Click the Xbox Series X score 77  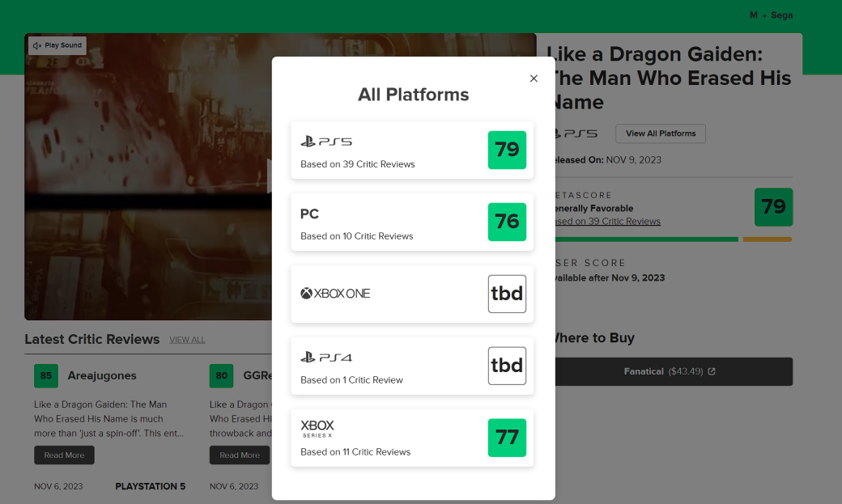(x=507, y=438)
